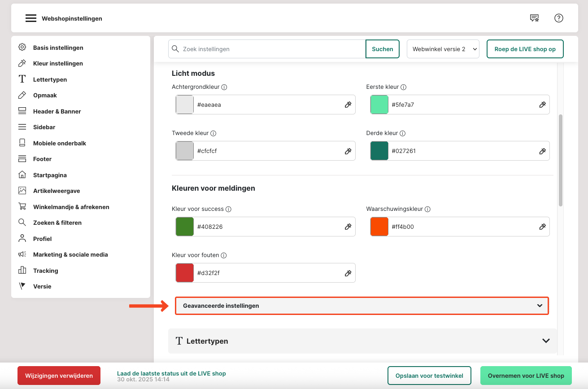
Task: Open Header & Banner in sidebar
Action: click(57, 111)
